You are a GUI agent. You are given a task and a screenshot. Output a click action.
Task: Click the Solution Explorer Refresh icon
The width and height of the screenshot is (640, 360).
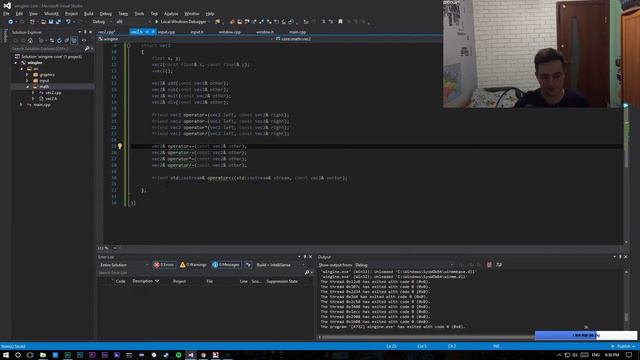click(x=59, y=40)
